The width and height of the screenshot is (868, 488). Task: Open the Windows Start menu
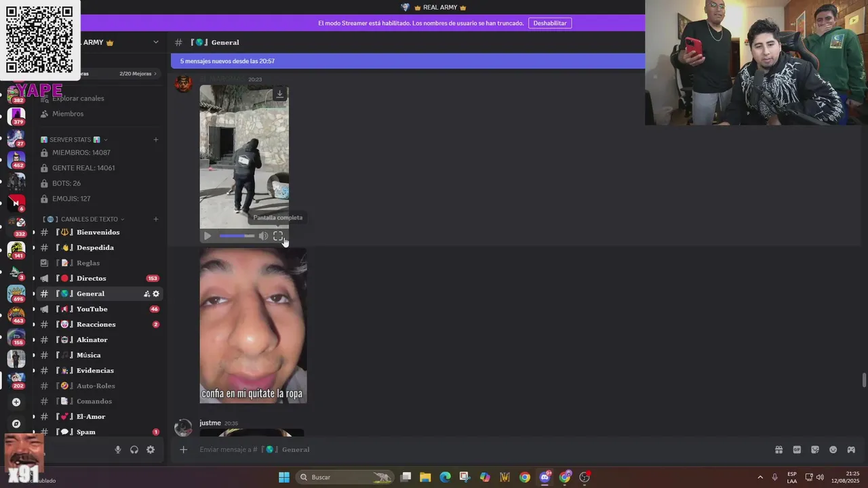click(284, 477)
